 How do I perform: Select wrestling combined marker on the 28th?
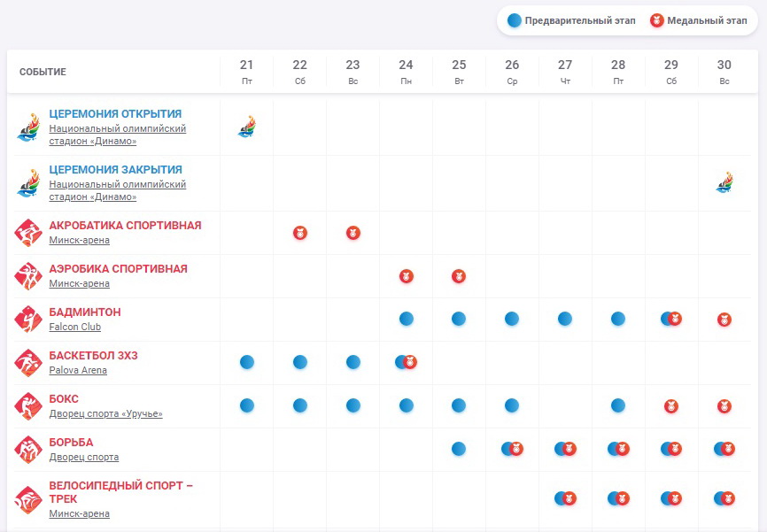point(618,449)
